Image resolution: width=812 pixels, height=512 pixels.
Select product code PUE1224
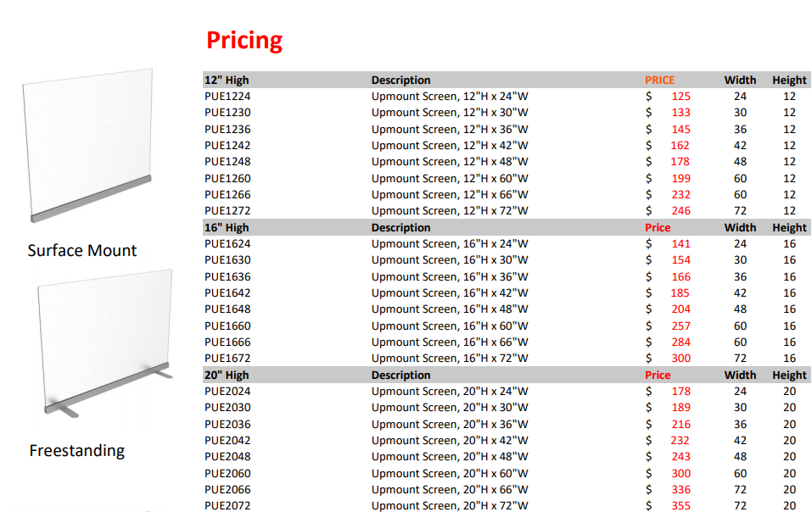tap(227, 96)
